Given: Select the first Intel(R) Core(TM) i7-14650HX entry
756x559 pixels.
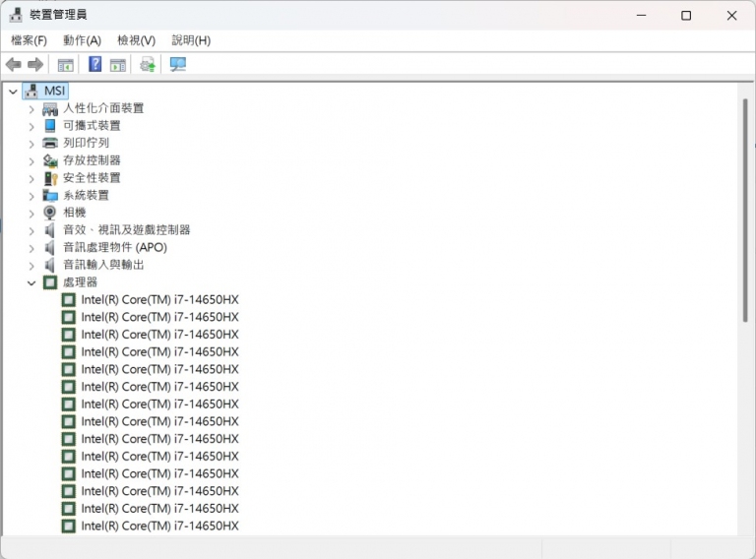Looking at the screenshot, I should pos(159,300).
